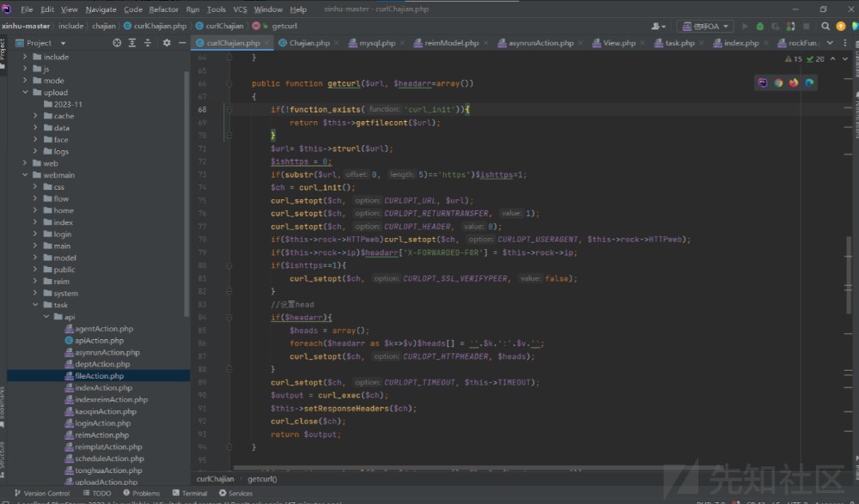Click the locate file crosshair icon
Screen dimensions: 859x504
pyautogui.click(x=119, y=43)
